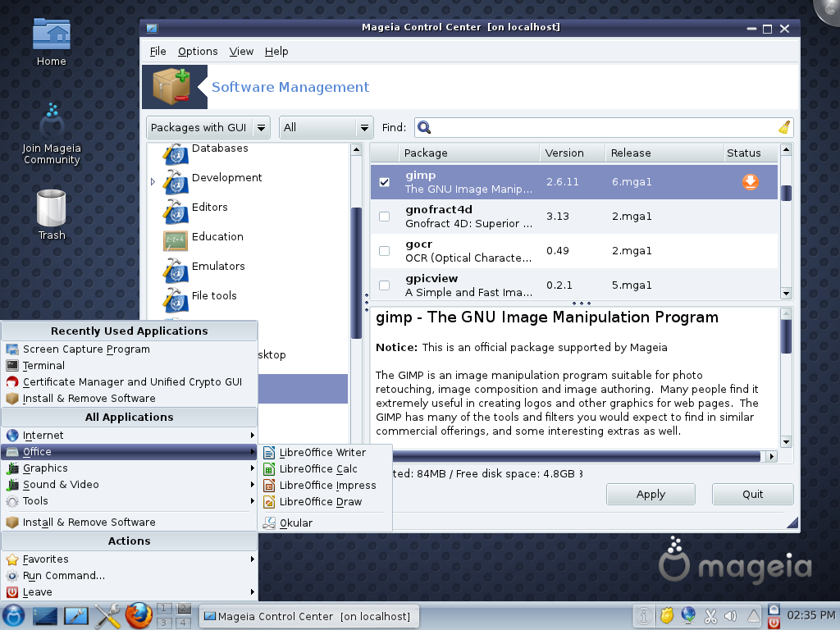This screenshot has height=630, width=840.
Task: Open the configure tools icon on taskbar
Action: coord(107,616)
